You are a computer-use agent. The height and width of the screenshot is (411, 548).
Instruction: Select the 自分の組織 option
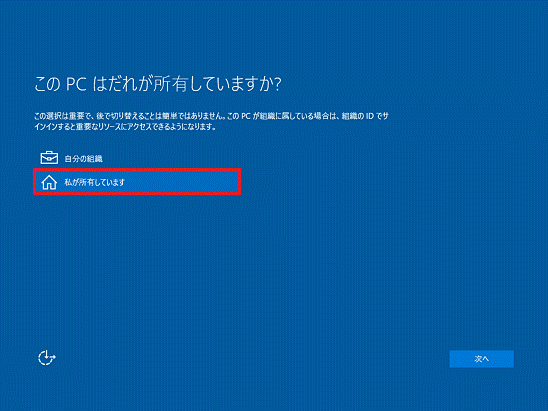point(137,158)
